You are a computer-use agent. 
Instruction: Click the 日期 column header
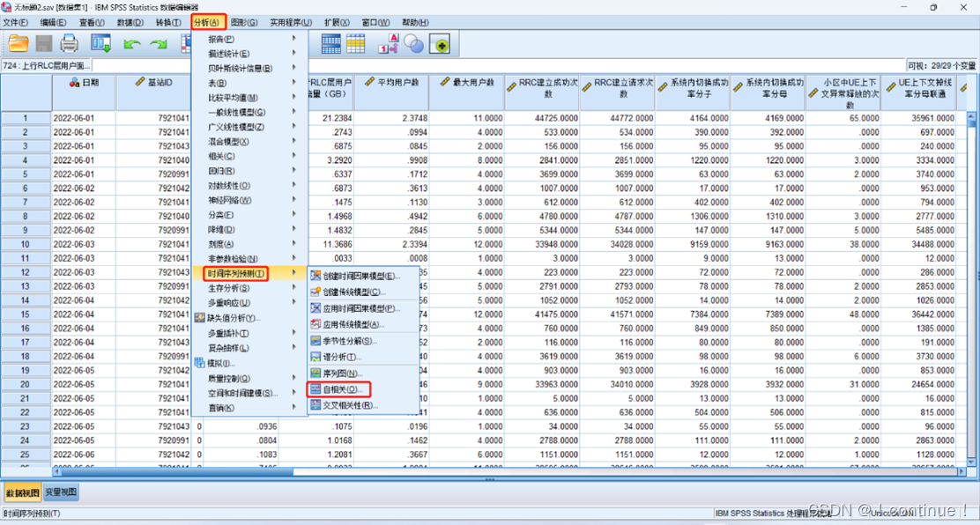pyautogui.click(x=84, y=92)
